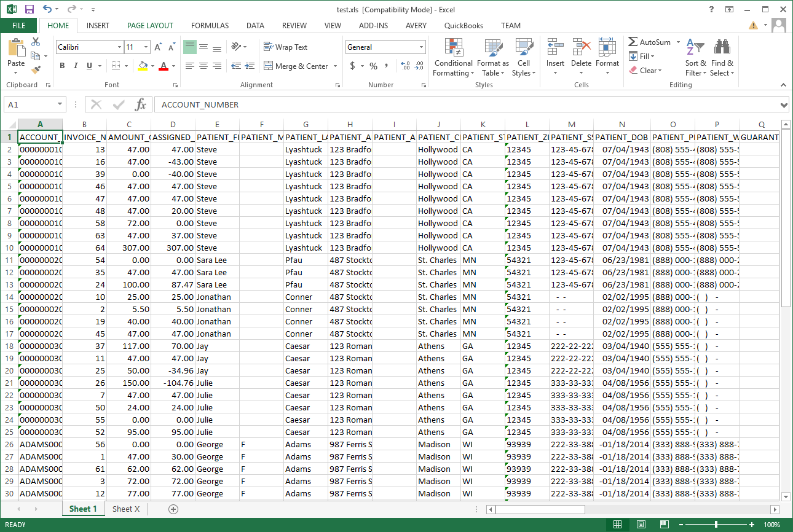Click Merge & Center
Screen dimensions: 793x532
click(x=296, y=66)
